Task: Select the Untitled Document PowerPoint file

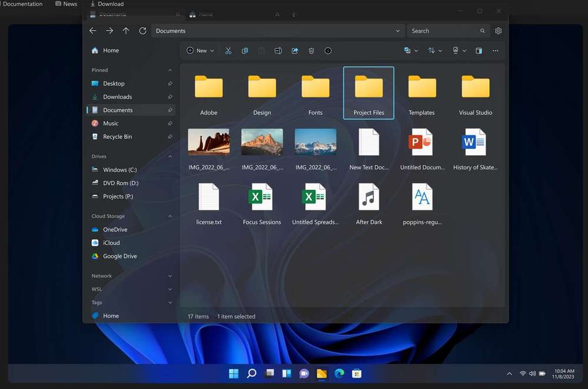Action: [x=422, y=149]
